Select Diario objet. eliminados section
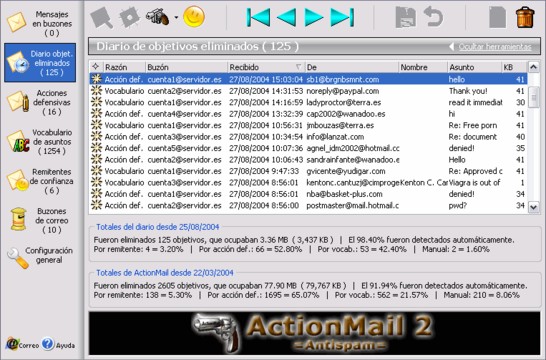Screen dimensions: 546x360 point(40,63)
